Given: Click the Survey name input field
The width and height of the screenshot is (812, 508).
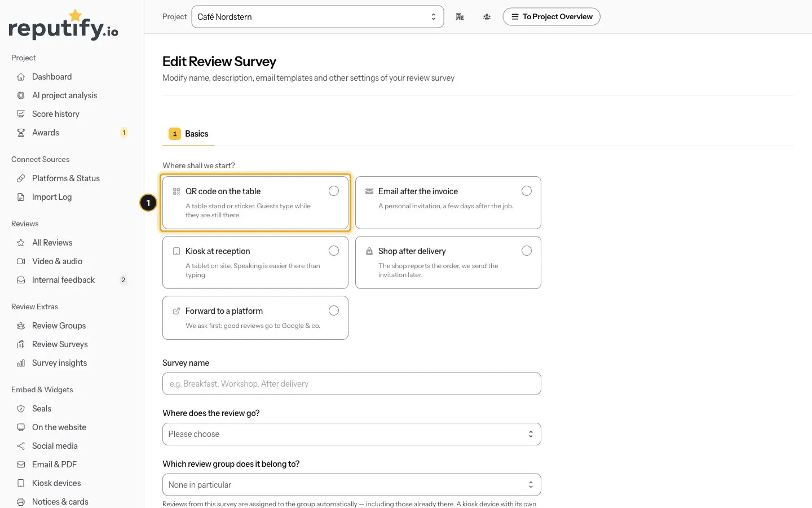Looking at the screenshot, I should click(351, 384).
